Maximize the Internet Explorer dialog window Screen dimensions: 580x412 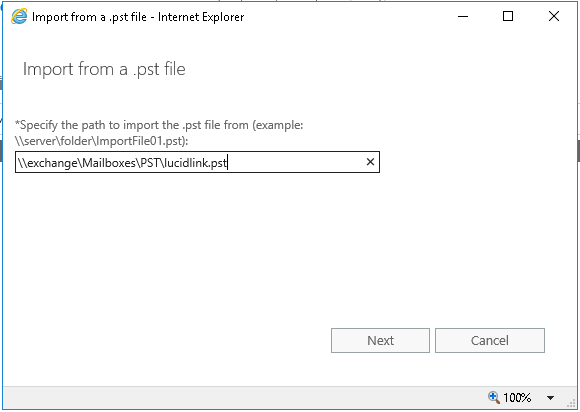(x=508, y=16)
